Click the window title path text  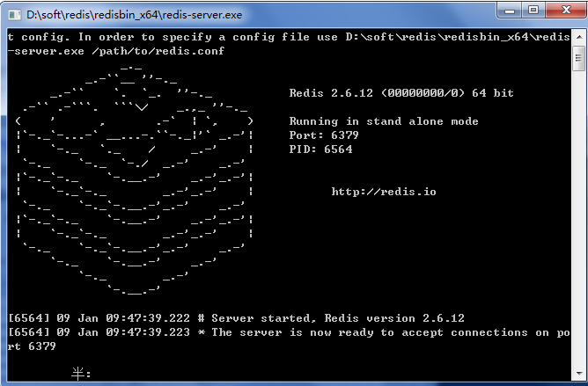[x=135, y=15]
